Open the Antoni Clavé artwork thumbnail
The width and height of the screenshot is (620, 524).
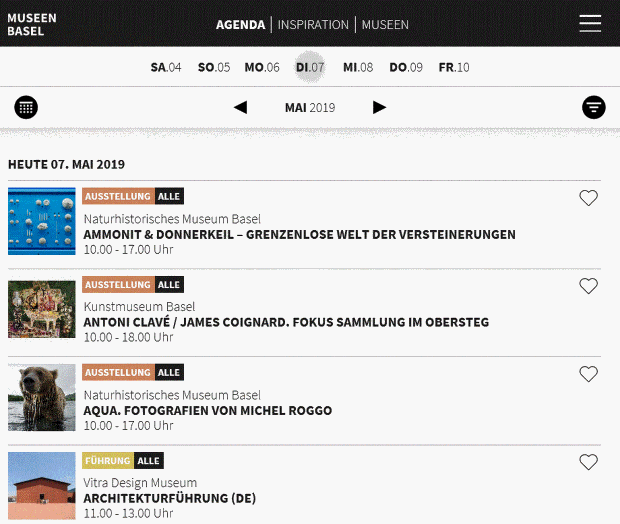point(42,309)
